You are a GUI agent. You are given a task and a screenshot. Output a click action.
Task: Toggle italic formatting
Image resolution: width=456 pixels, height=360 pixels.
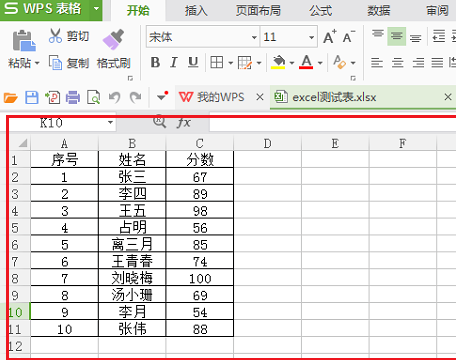pos(174,62)
